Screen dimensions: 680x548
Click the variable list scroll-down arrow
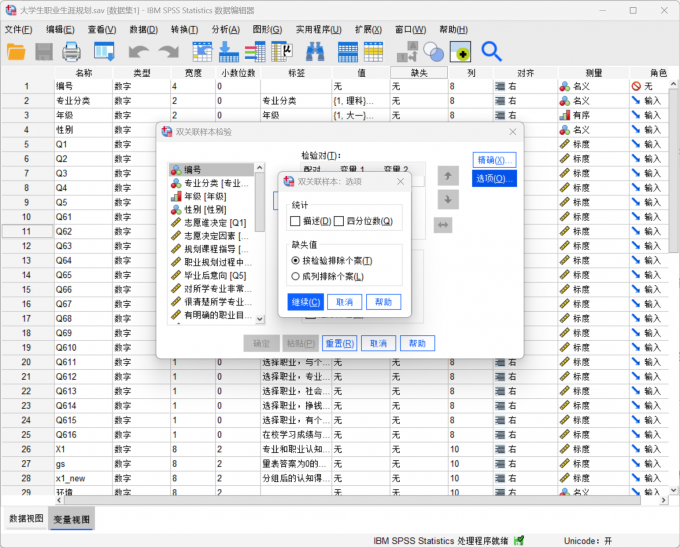pyautogui.click(x=259, y=319)
